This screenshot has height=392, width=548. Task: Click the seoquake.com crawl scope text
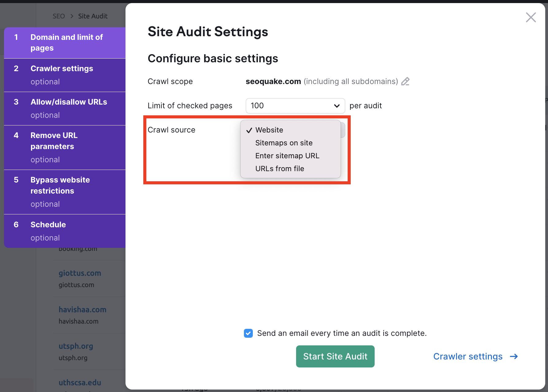[273, 81]
